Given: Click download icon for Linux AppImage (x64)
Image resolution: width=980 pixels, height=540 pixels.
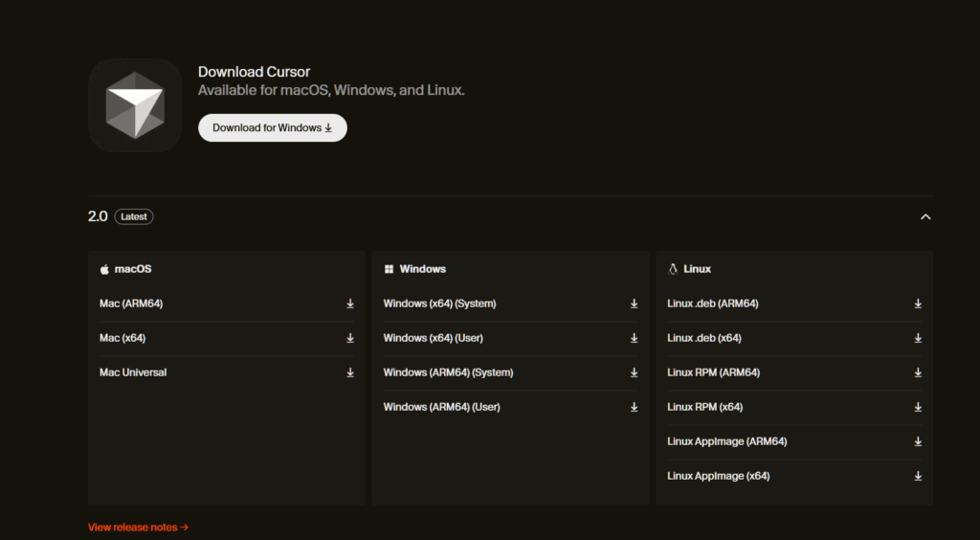Looking at the screenshot, I should coord(918,476).
